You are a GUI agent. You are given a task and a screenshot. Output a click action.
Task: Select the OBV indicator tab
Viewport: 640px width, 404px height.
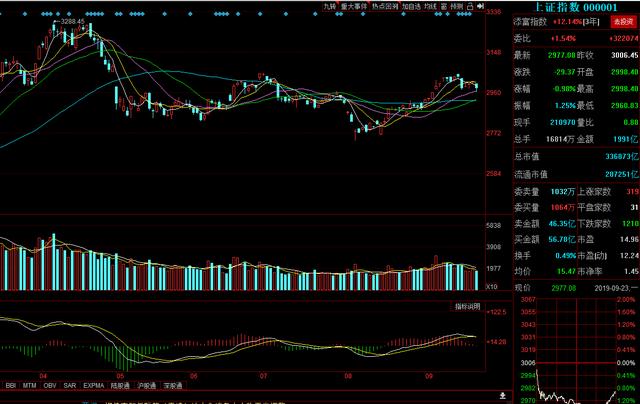click(50, 385)
